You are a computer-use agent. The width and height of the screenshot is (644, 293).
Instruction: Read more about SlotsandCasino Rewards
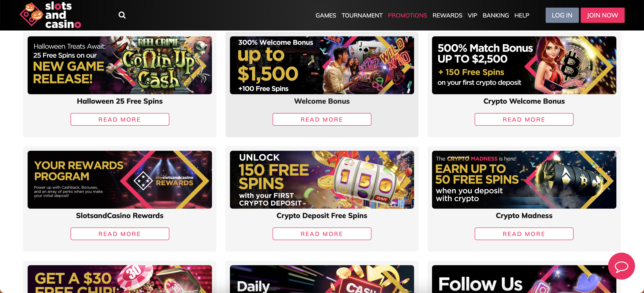coord(120,234)
